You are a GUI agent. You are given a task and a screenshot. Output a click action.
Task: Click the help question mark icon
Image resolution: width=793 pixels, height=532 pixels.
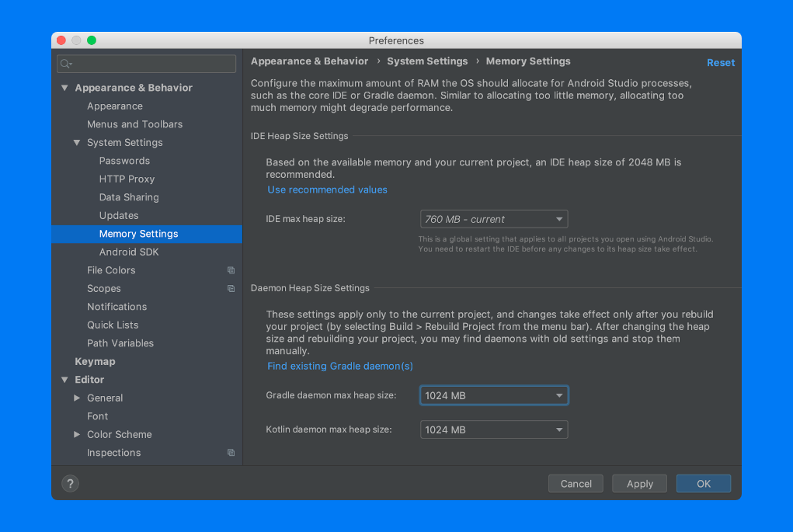[x=70, y=484]
